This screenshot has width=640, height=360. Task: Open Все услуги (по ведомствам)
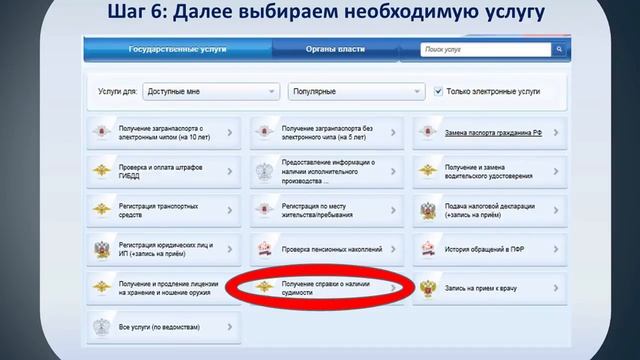point(164,327)
